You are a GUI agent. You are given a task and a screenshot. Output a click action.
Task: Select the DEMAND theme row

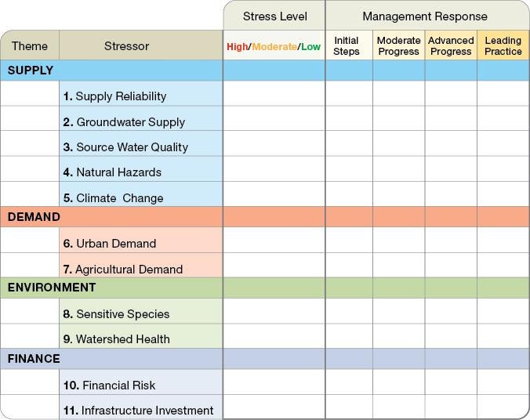[34, 217]
